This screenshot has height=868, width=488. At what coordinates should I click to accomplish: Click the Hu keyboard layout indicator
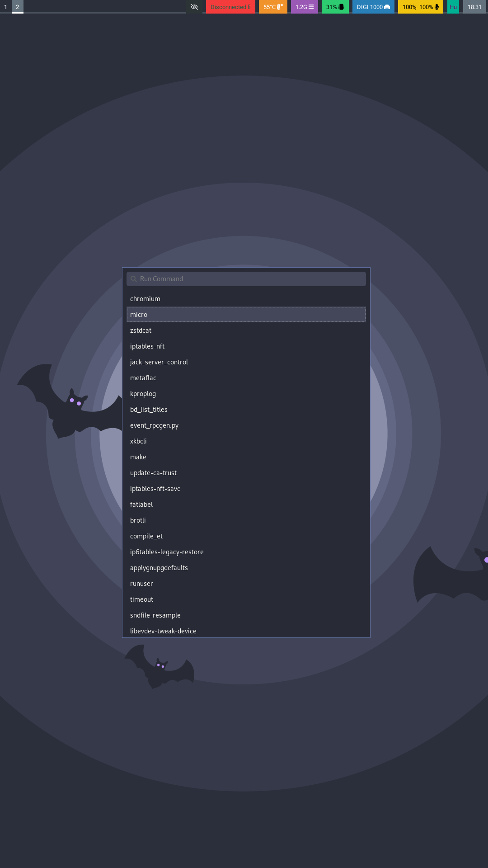click(453, 7)
